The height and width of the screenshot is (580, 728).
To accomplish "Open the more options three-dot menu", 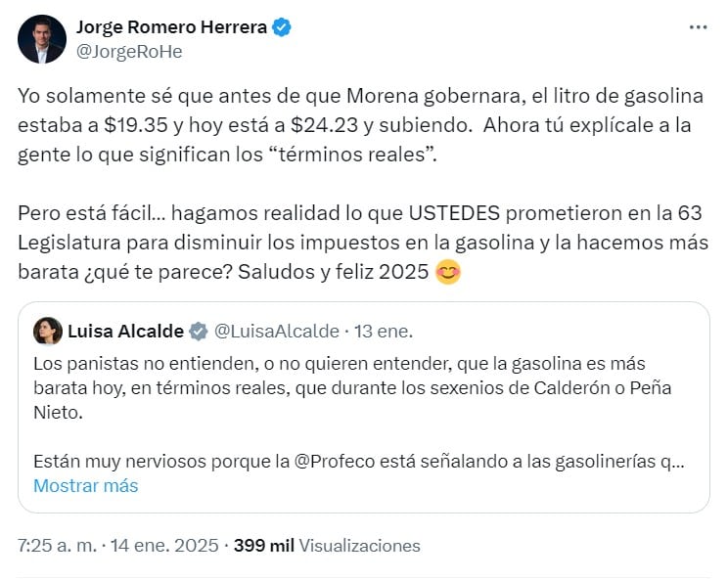I will pos(697,27).
